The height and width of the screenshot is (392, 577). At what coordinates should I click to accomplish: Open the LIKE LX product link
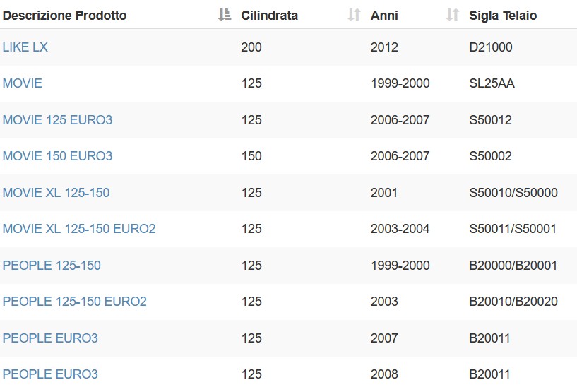pyautogui.click(x=25, y=47)
